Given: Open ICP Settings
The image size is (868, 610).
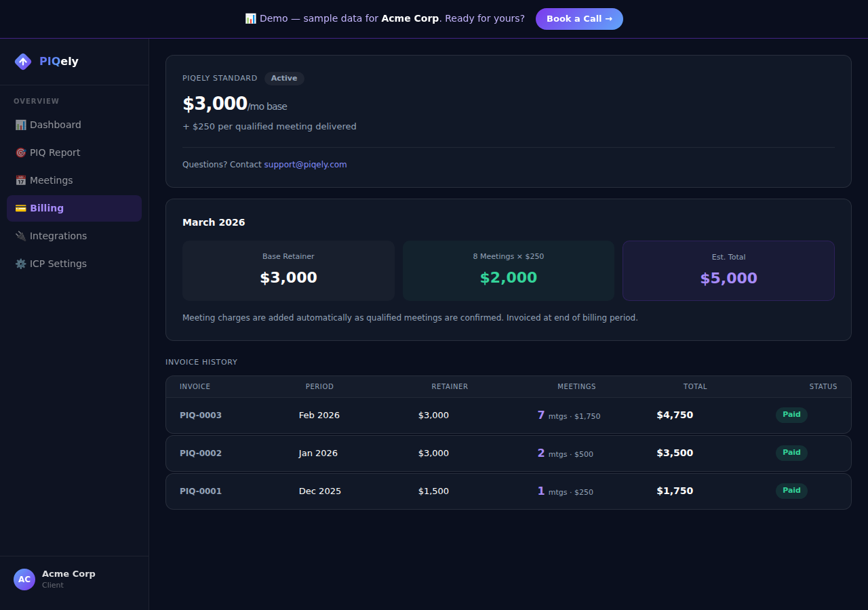Looking at the screenshot, I should (74, 264).
